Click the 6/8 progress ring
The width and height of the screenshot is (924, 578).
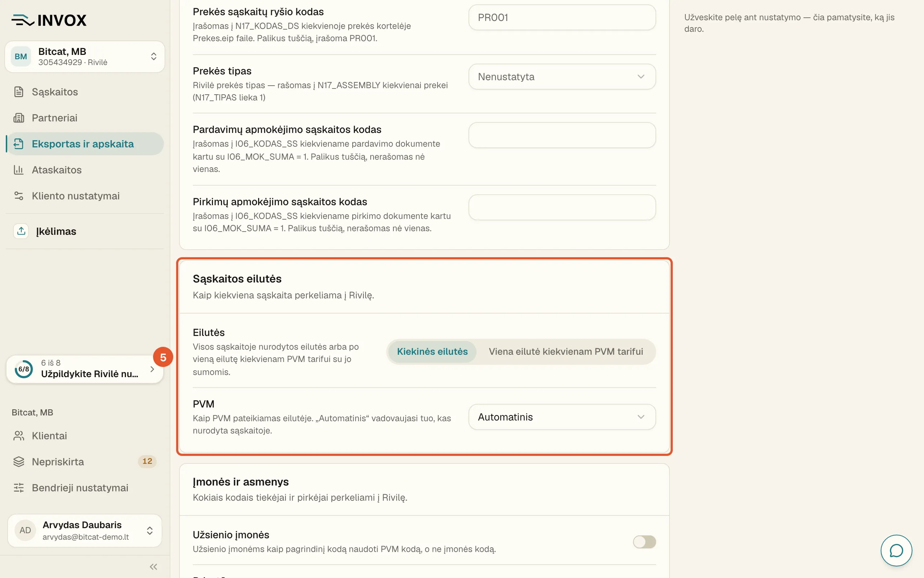tap(24, 369)
